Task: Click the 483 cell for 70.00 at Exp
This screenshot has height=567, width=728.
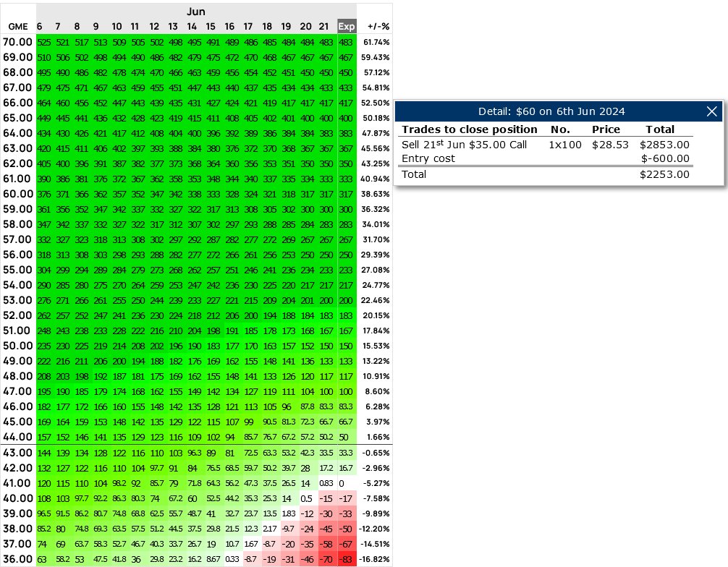Action: (345, 42)
